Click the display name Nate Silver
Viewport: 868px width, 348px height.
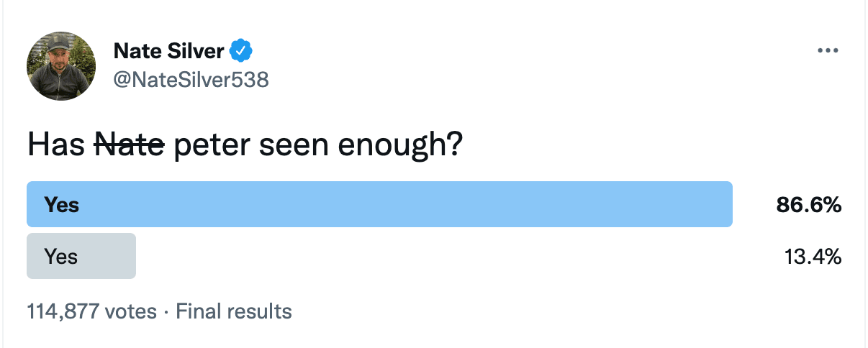tap(169, 51)
